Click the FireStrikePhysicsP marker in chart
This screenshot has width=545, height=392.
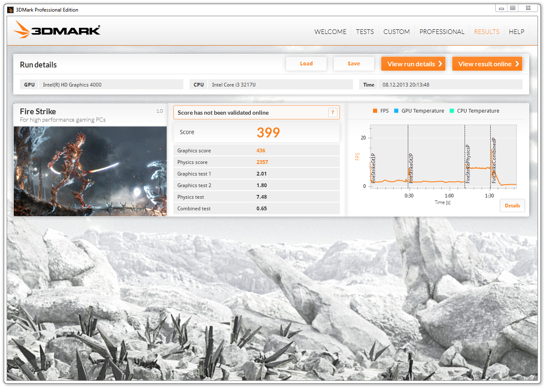coord(467,164)
